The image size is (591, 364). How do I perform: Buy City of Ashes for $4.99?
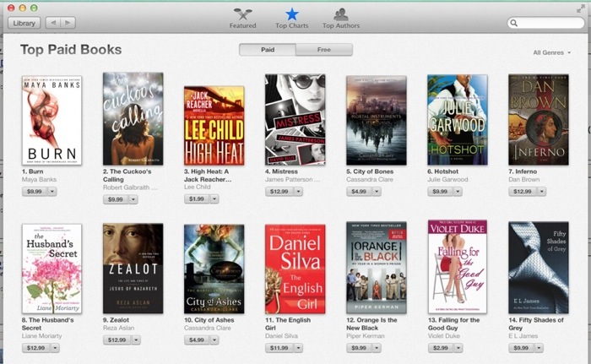pyautogui.click(x=197, y=340)
